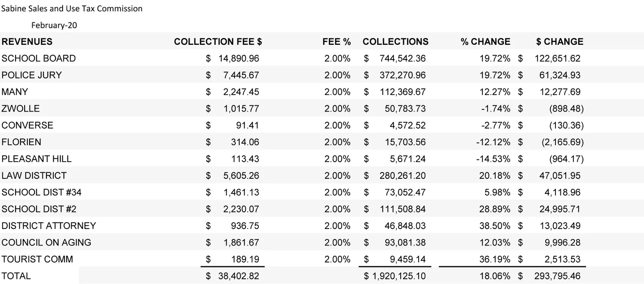The image size is (644, 284).
Task: Click TOURIST COMM collections value 9,459.14
Action: 408,259
